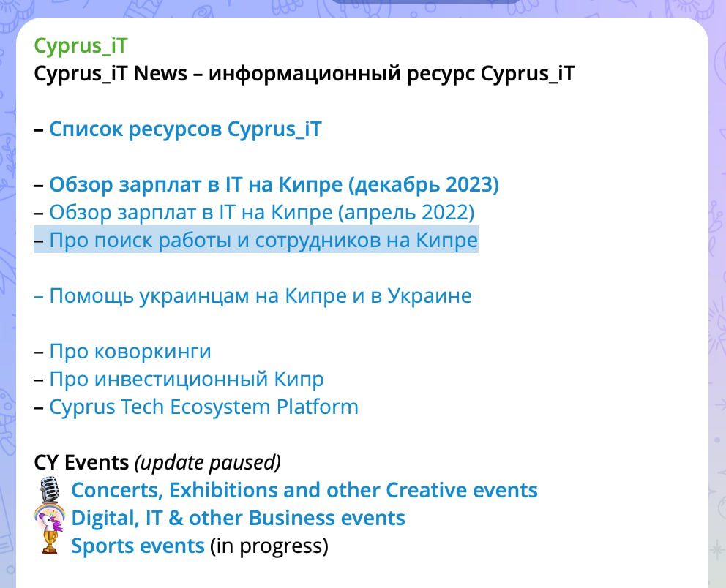Click the trophy emoji beside Sports events
The image size is (726, 588).
49,545
